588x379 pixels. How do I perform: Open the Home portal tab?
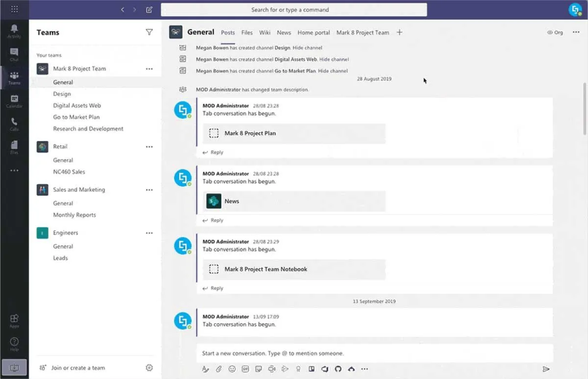coord(314,32)
